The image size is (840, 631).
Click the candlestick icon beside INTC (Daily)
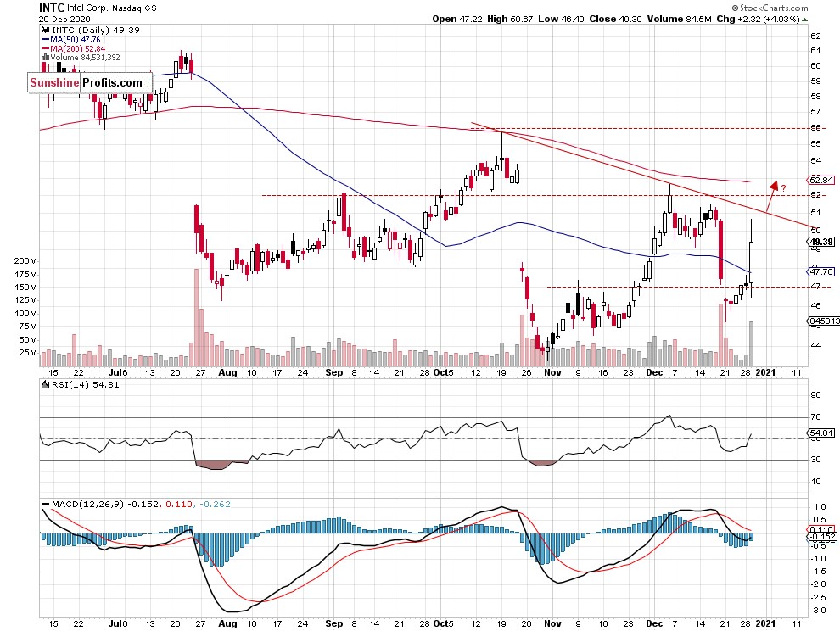(x=45, y=30)
